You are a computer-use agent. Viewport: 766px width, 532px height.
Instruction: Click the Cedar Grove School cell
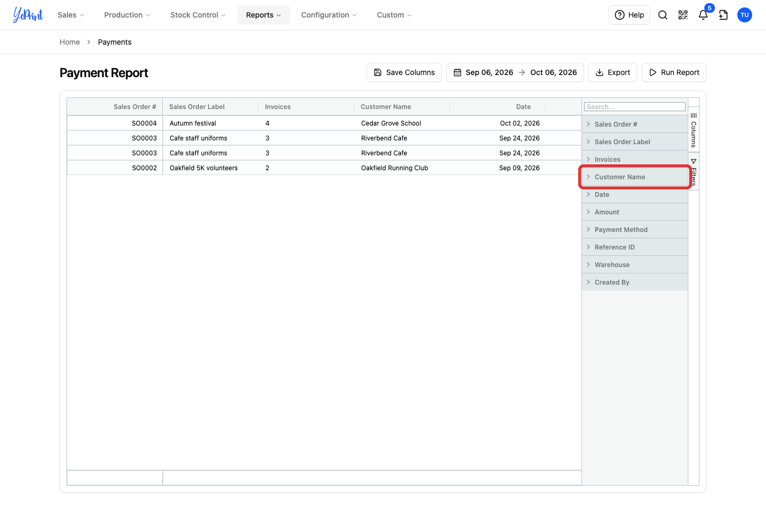(402, 123)
